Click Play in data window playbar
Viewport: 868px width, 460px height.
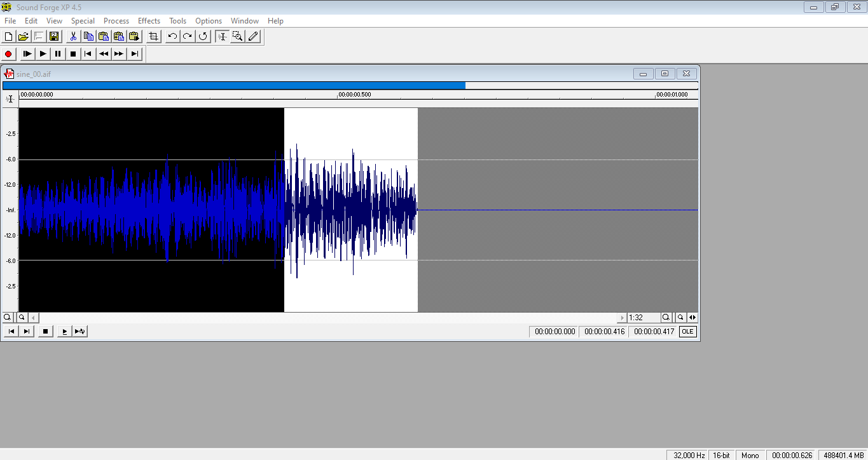[x=64, y=331]
